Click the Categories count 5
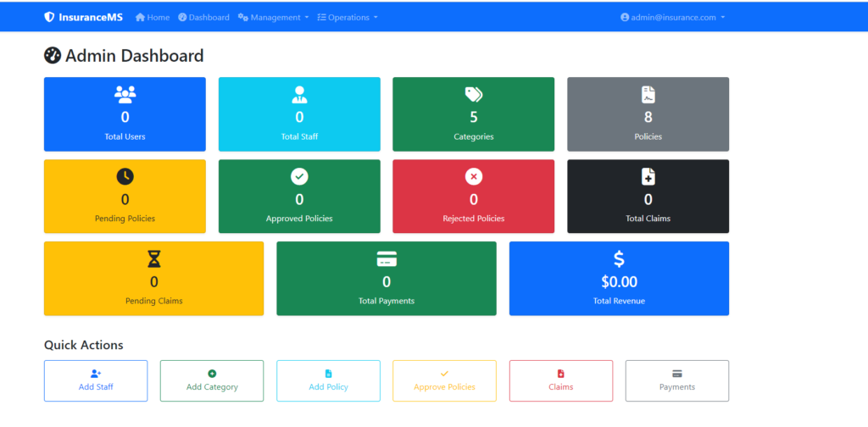The height and width of the screenshot is (427, 868). coord(474,117)
